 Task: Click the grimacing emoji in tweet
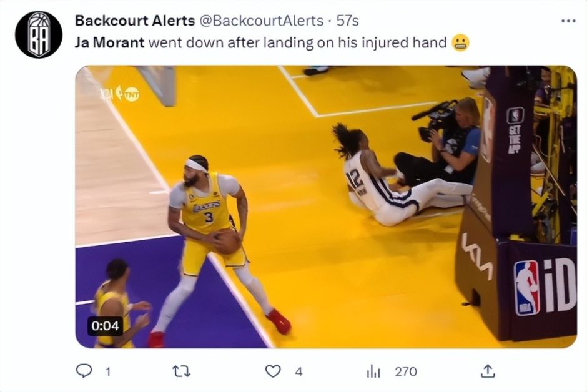(x=460, y=42)
